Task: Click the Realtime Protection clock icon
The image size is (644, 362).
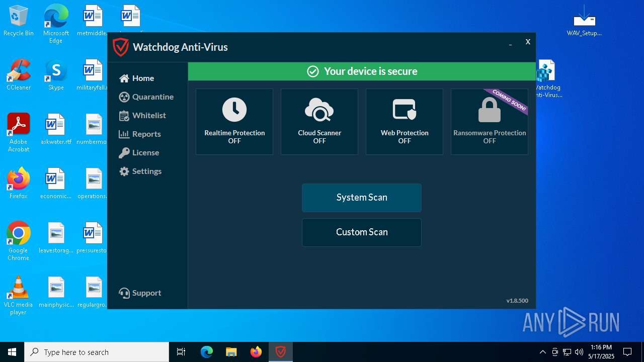Action: click(234, 110)
